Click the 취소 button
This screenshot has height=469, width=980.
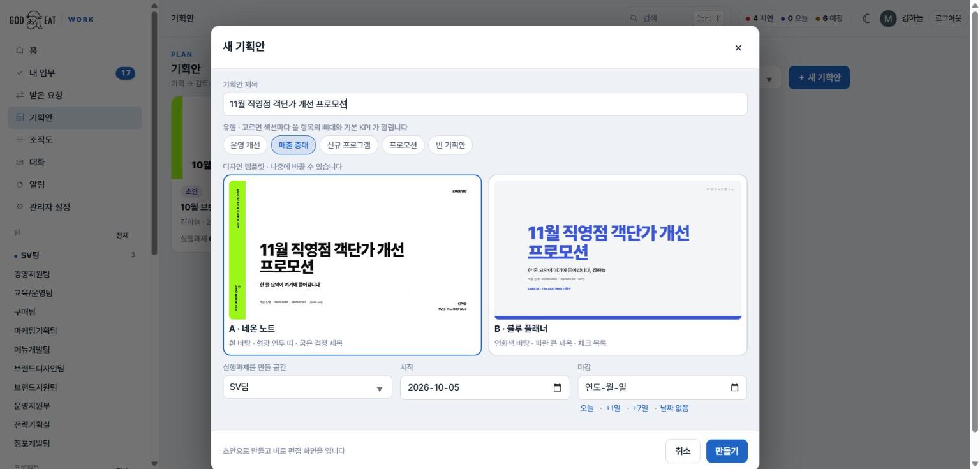point(683,451)
